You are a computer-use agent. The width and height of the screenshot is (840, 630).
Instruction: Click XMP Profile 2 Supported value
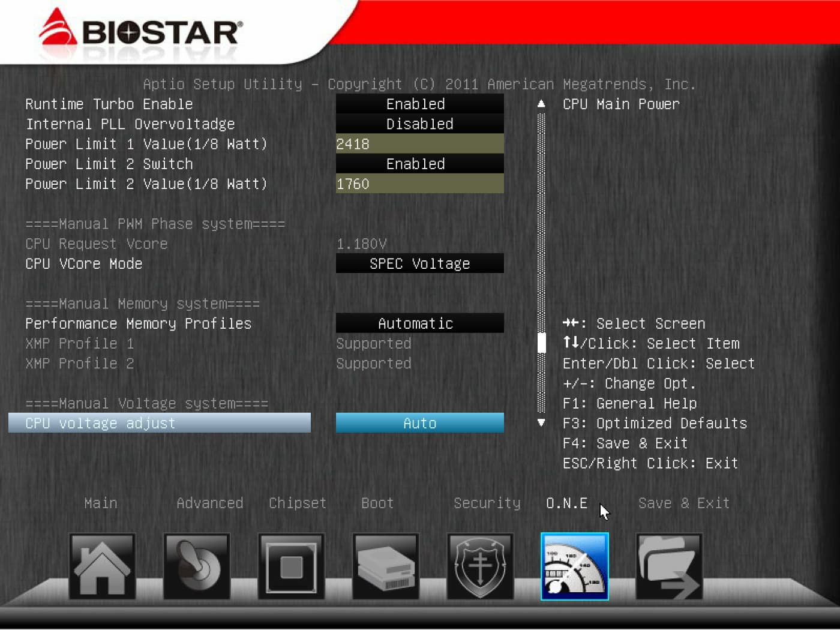(x=374, y=364)
